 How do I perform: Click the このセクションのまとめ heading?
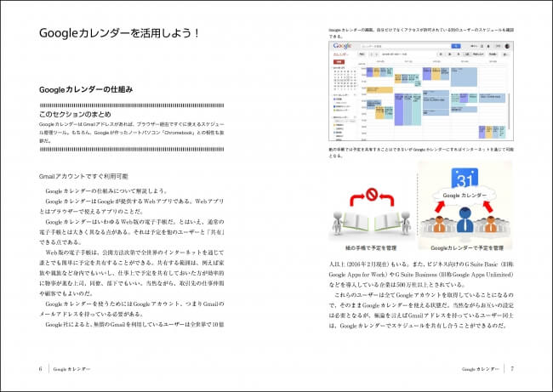click(x=75, y=114)
